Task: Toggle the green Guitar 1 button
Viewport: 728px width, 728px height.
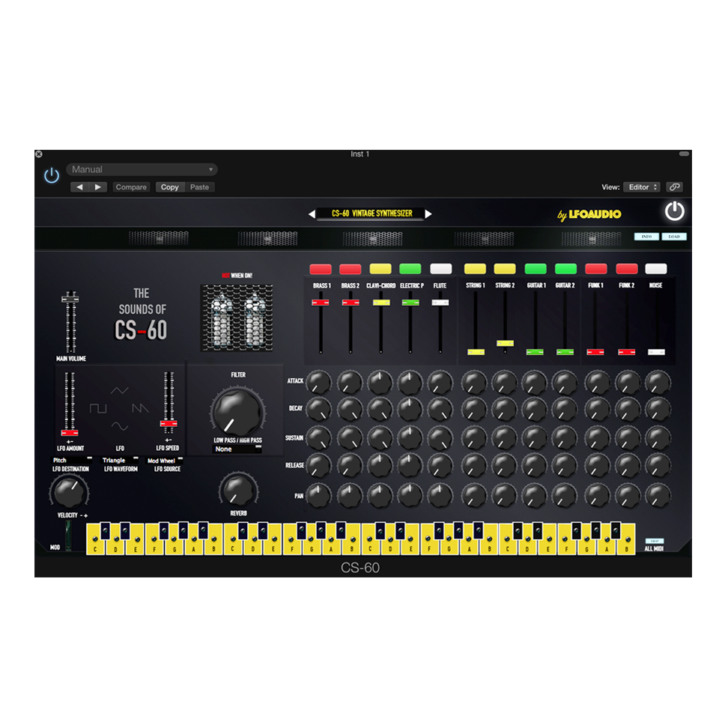Action: tap(535, 269)
